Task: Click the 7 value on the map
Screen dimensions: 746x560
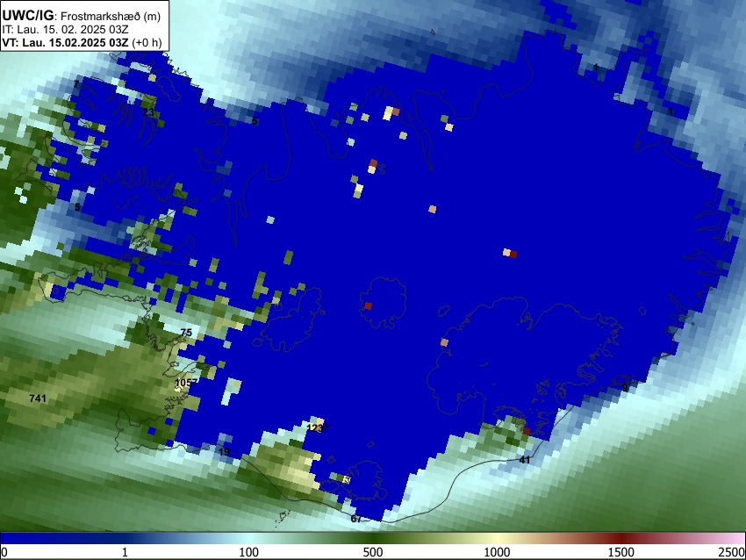Action: [76, 84]
